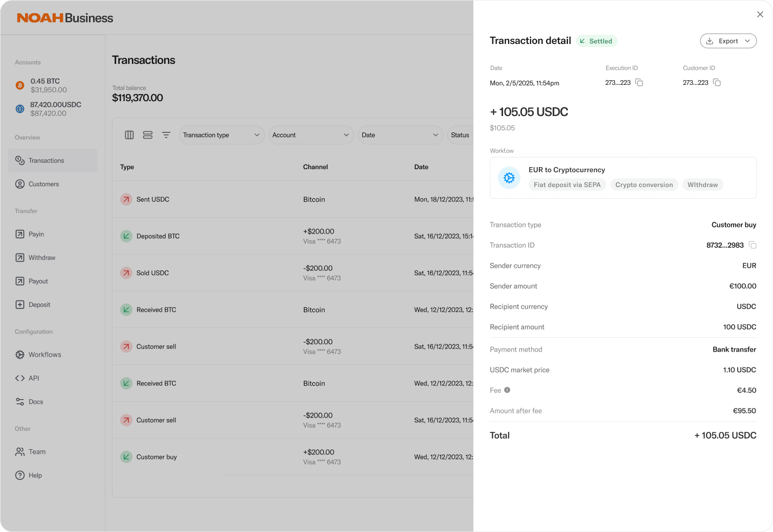Open the Payin section
The height and width of the screenshot is (532, 773).
pyautogui.click(x=35, y=234)
